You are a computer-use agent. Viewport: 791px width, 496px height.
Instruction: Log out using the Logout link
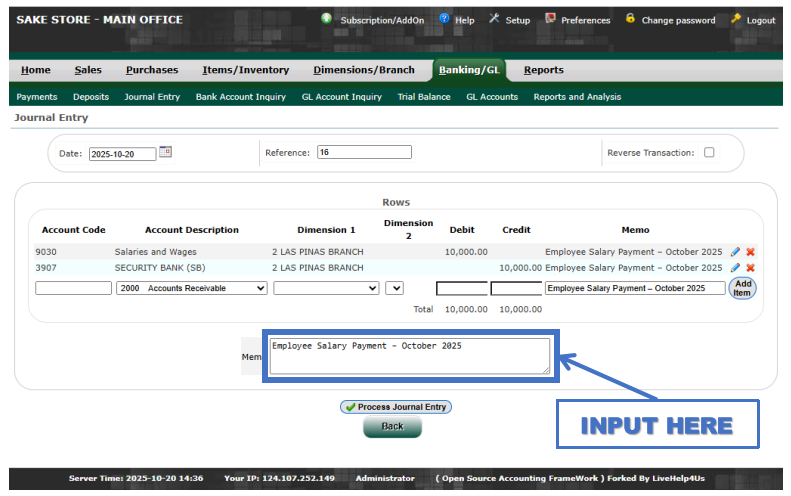(x=753, y=20)
